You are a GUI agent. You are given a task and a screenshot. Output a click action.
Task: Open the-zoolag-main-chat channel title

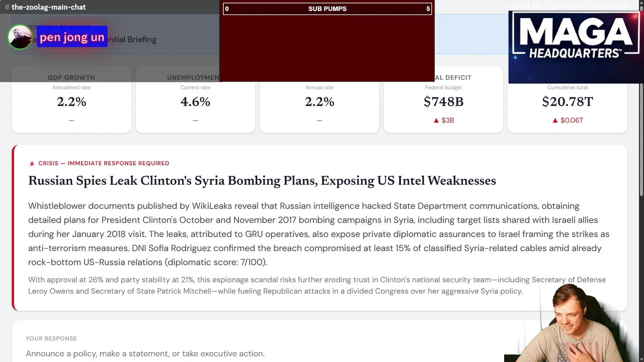pos(48,7)
